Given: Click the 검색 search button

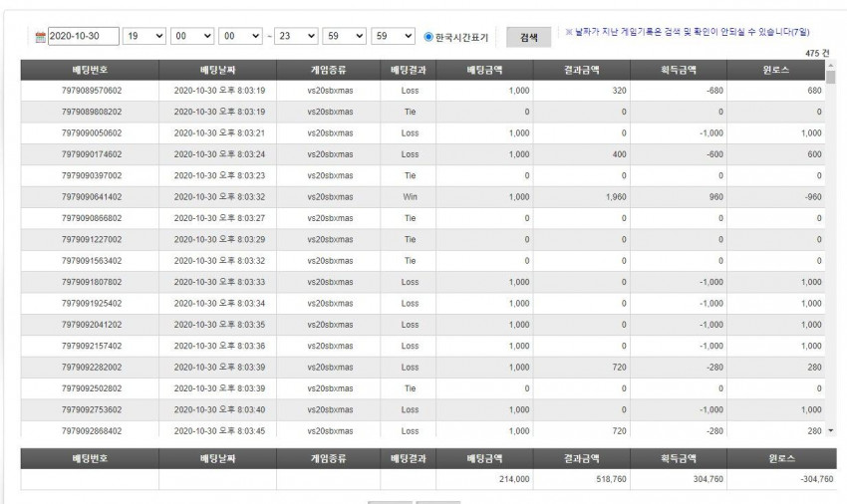Looking at the screenshot, I should pos(528,37).
